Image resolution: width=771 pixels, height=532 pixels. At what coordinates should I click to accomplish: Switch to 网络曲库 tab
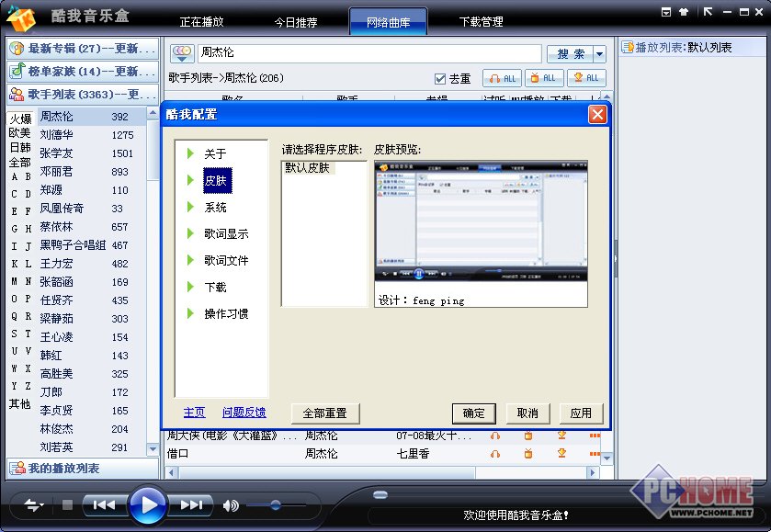tap(389, 22)
